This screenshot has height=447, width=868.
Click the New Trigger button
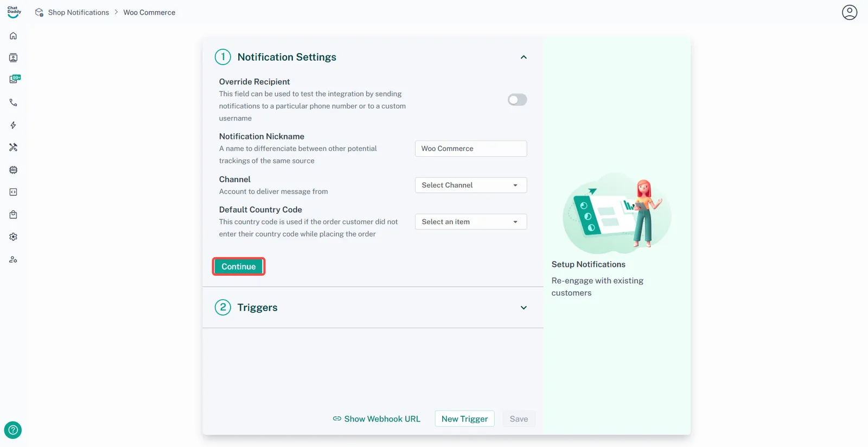pos(464,419)
